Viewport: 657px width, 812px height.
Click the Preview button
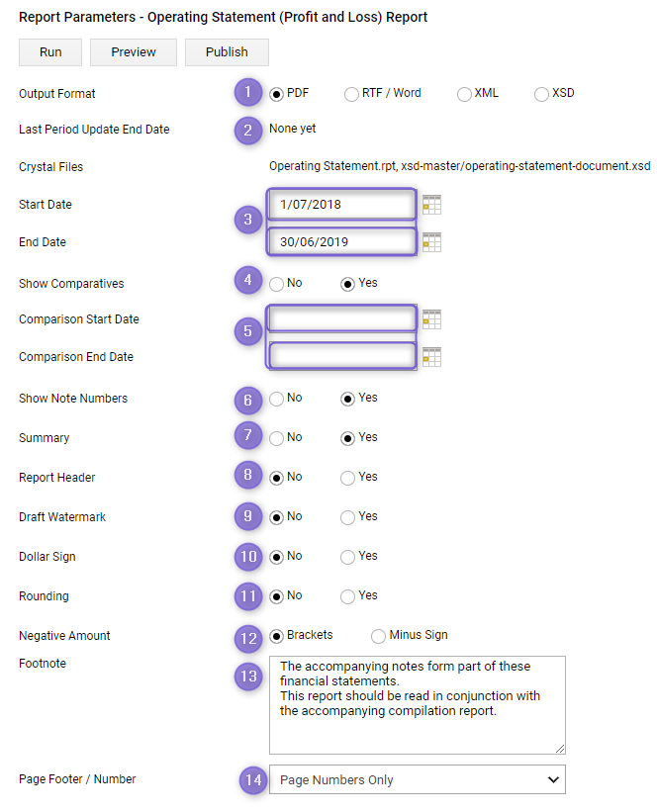[x=134, y=52]
